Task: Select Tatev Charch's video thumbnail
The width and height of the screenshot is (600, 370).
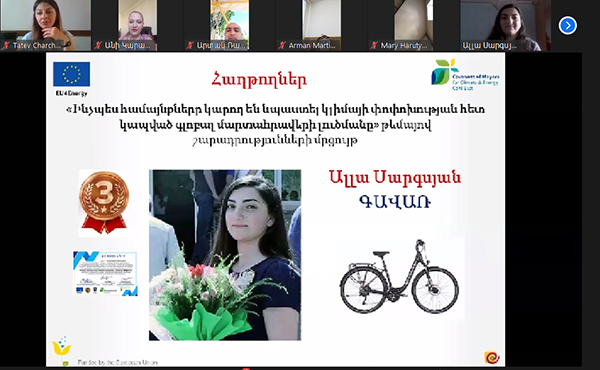Action: (x=46, y=25)
